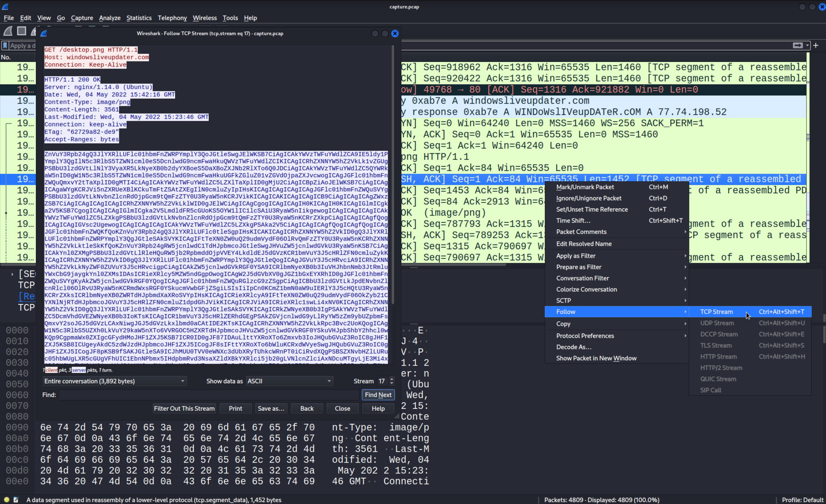826x504 pixels.
Task: Select the 'Host: windowsliveupdater.com' line
Action: point(97,57)
